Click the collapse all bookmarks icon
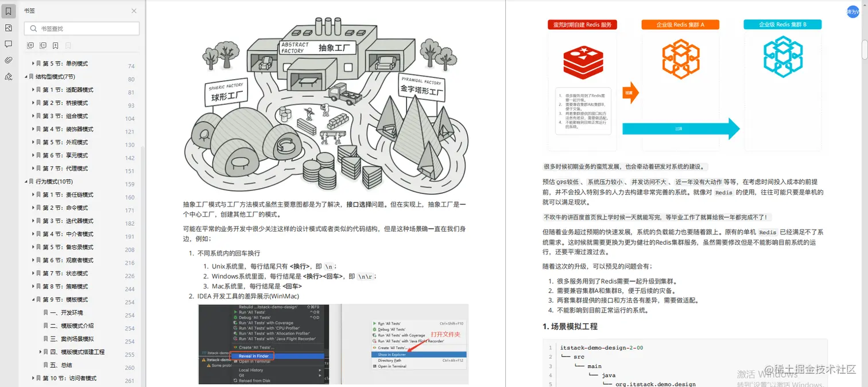The image size is (868, 387). [x=42, y=45]
